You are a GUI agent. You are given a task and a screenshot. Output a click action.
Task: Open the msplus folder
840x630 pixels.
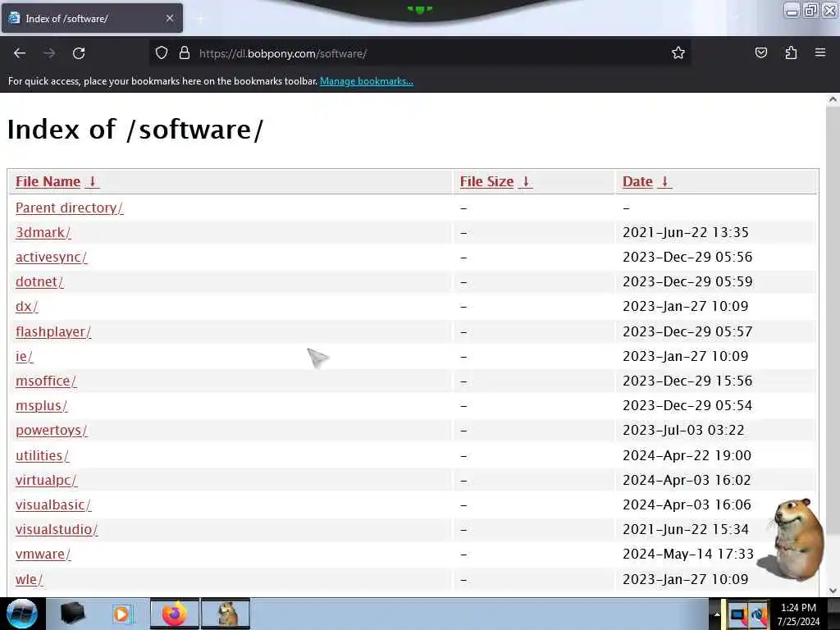coord(41,405)
